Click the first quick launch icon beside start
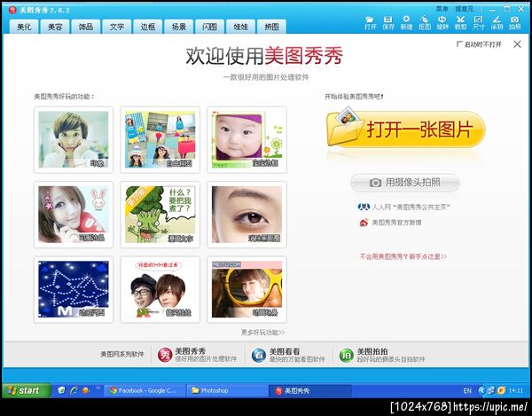This screenshot has height=416, width=532. coord(61,390)
